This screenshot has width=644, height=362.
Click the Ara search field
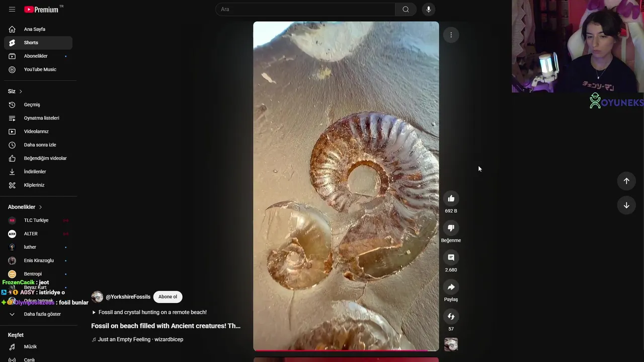(x=305, y=9)
